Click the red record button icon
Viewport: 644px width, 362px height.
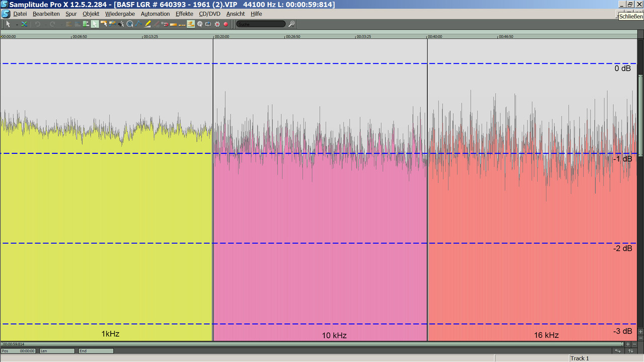[x=226, y=24]
